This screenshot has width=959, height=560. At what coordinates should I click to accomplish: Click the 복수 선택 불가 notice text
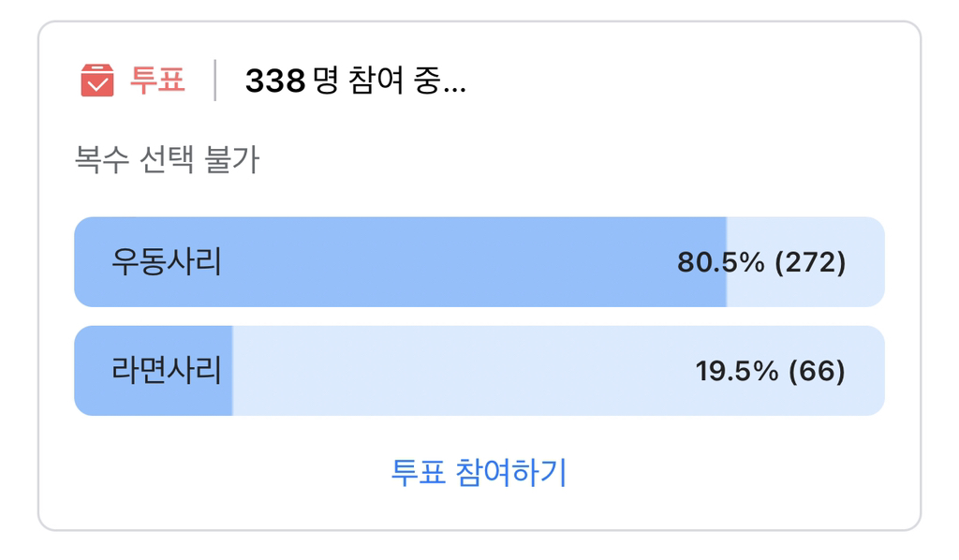[x=167, y=159]
